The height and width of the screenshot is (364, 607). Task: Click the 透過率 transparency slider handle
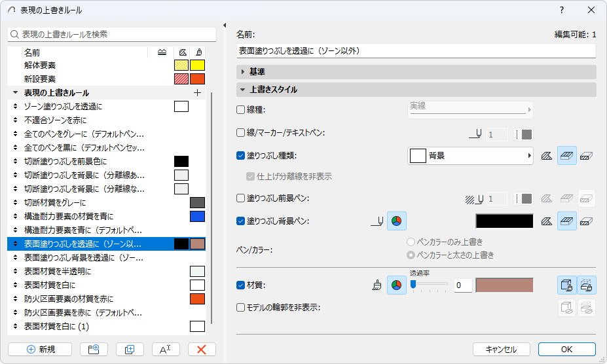pos(413,285)
